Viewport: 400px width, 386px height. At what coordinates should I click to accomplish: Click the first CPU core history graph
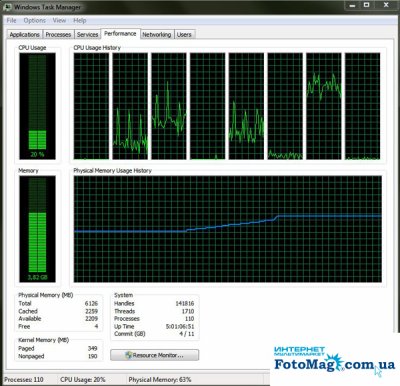tap(91, 106)
